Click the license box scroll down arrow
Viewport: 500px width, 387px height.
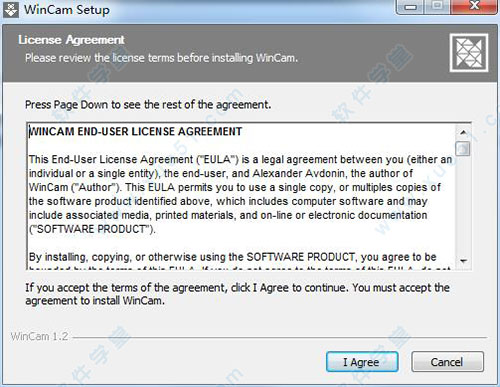[463, 261]
